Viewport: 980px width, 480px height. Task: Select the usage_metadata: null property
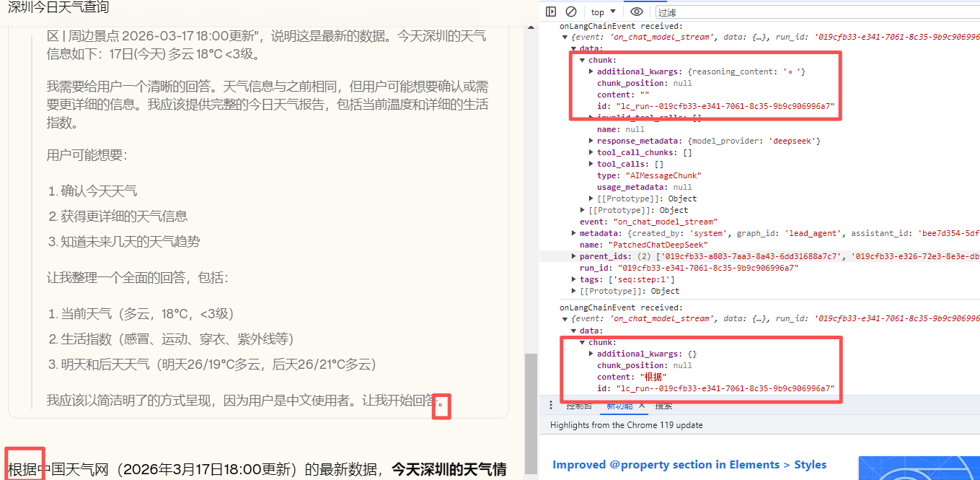click(x=645, y=187)
